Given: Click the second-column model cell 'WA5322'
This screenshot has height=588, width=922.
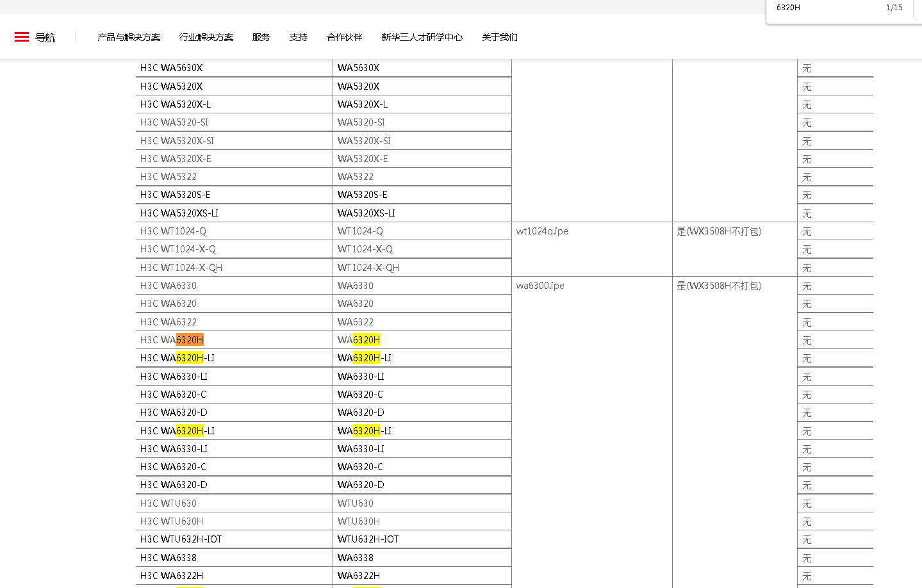Looking at the screenshot, I should tap(356, 177).
